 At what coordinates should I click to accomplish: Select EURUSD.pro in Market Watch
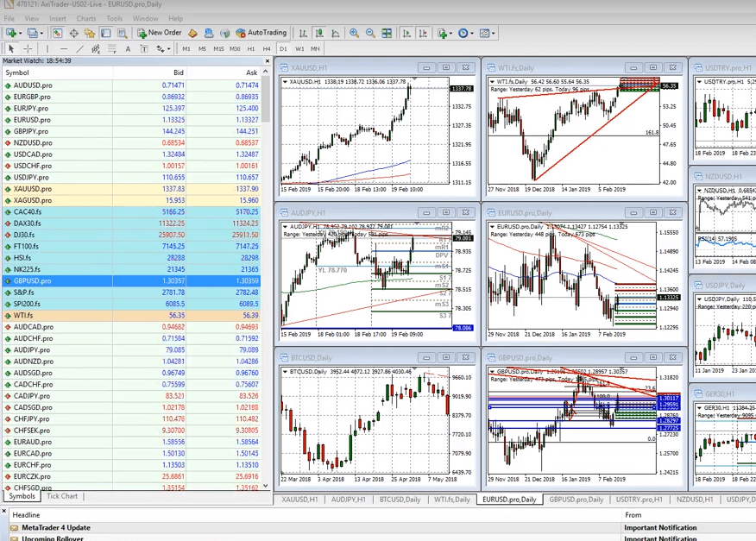click(132, 120)
